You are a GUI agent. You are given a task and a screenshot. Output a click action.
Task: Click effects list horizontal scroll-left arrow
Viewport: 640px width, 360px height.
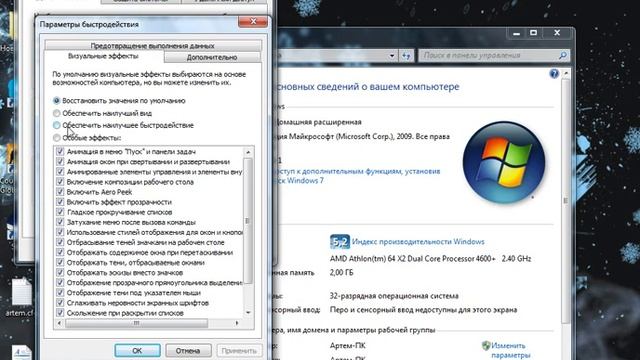pos(60,323)
